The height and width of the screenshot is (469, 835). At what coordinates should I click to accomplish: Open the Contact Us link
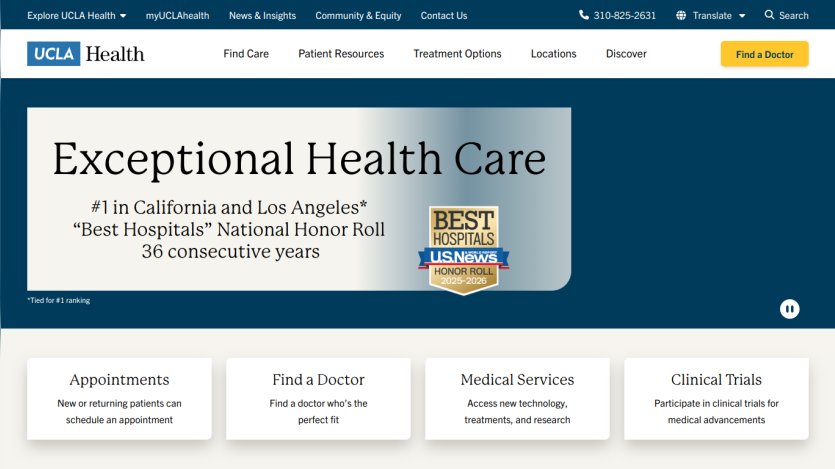click(444, 15)
